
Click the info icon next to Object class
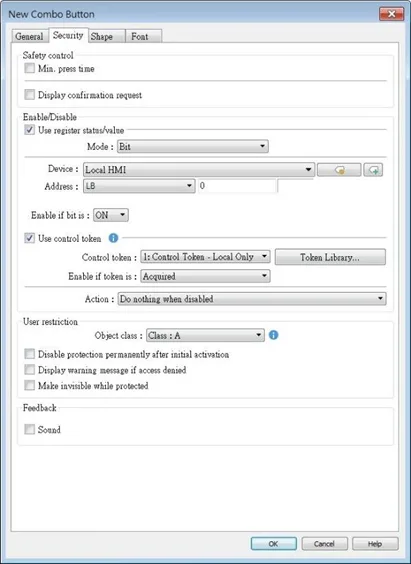pyautogui.click(x=274, y=335)
